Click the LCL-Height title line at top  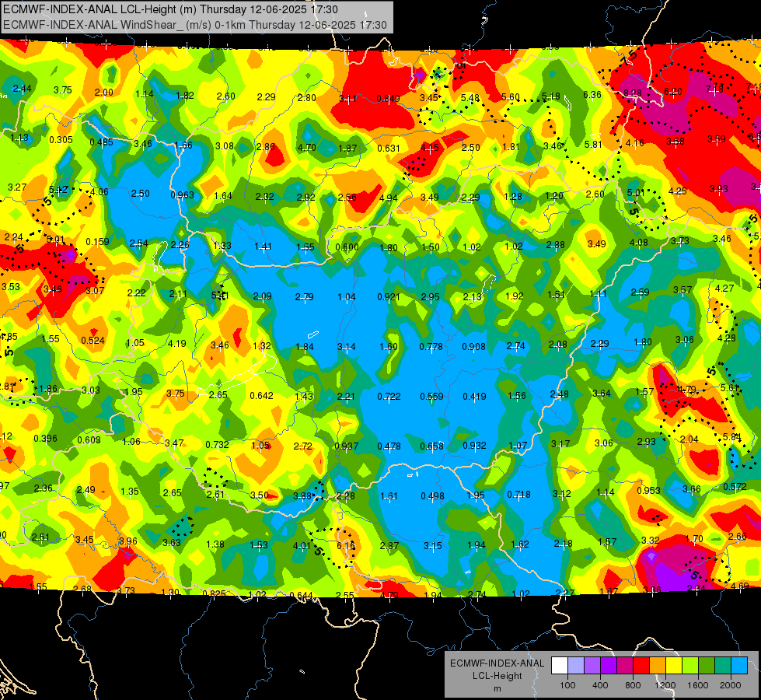click(170, 9)
